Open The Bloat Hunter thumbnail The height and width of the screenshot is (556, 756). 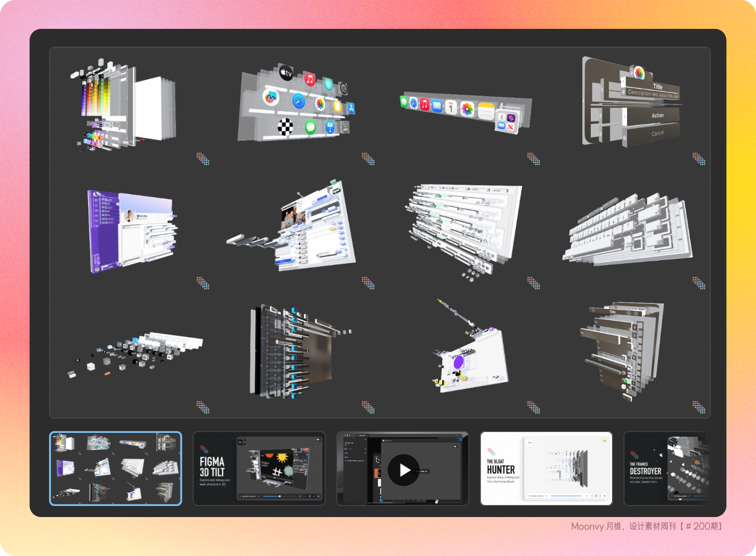click(546, 468)
